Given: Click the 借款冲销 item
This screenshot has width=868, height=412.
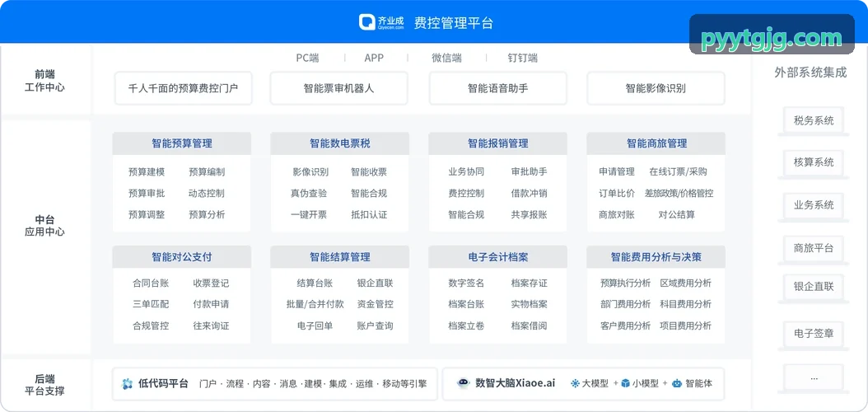Looking at the screenshot, I should tap(530, 194).
